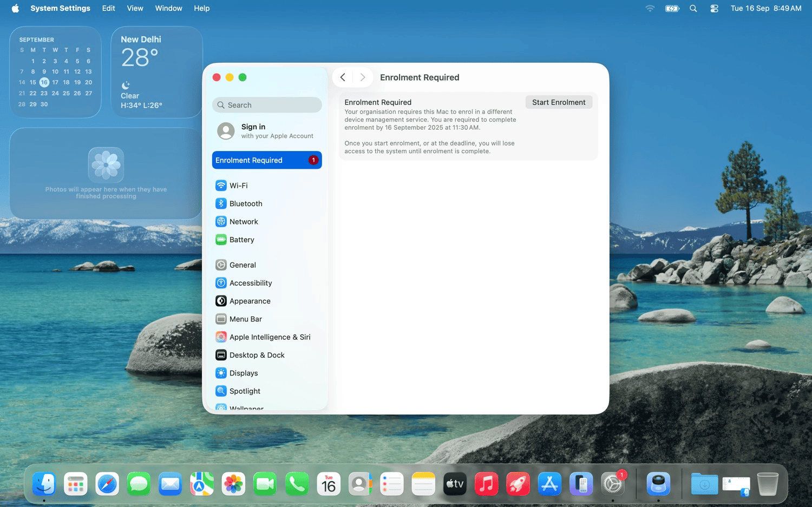
Task: Open the Network settings pane
Action: click(244, 222)
